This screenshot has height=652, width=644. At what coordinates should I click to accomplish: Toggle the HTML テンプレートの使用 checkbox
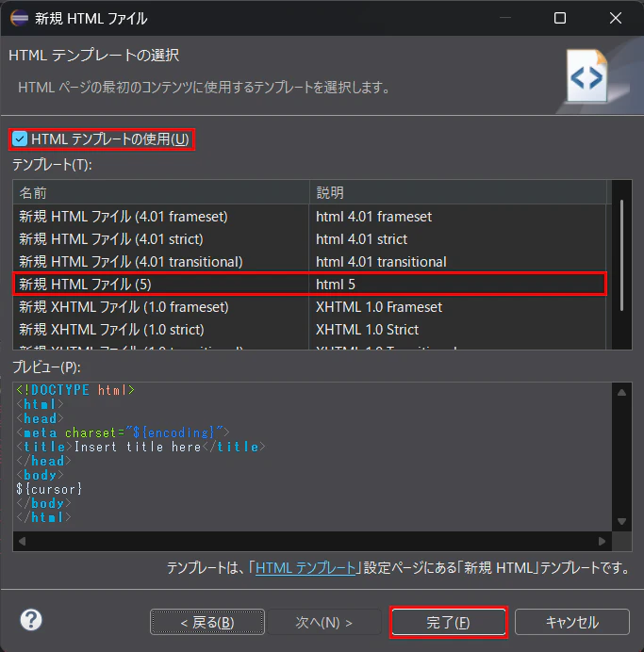pyautogui.click(x=20, y=139)
